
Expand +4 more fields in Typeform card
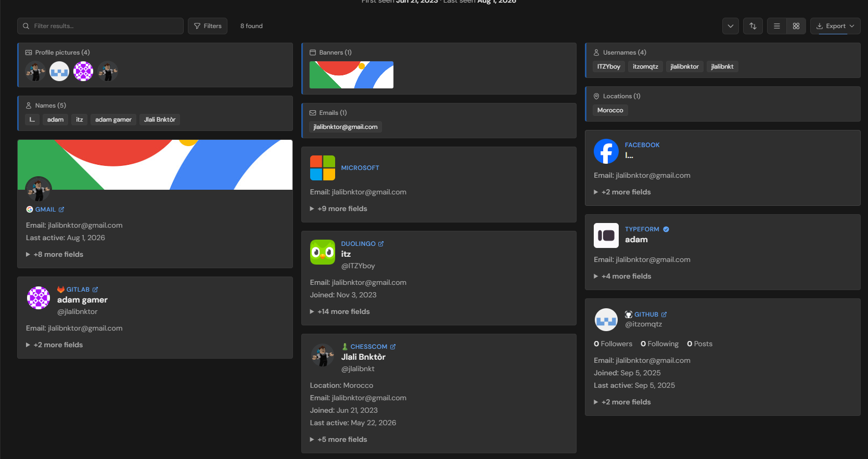(x=622, y=276)
